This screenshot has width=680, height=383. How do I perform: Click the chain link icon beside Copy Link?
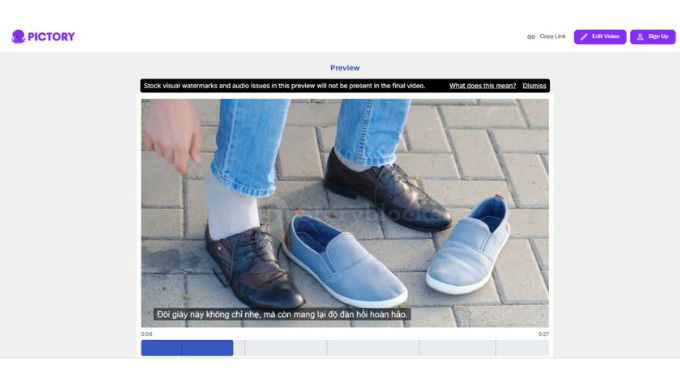[531, 37]
